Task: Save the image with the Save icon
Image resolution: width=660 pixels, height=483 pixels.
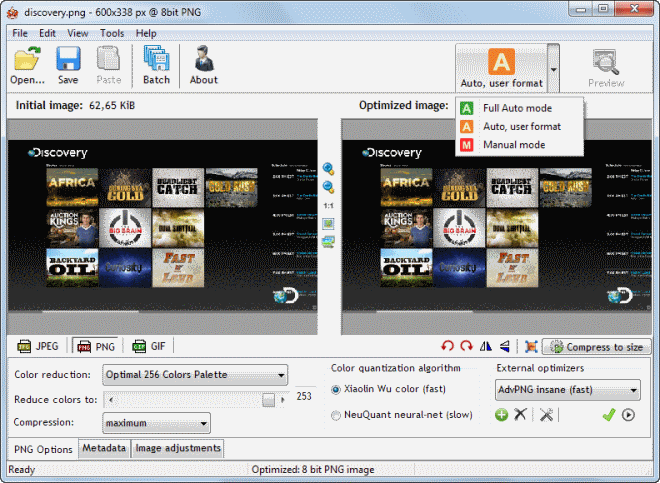Action: (x=68, y=65)
